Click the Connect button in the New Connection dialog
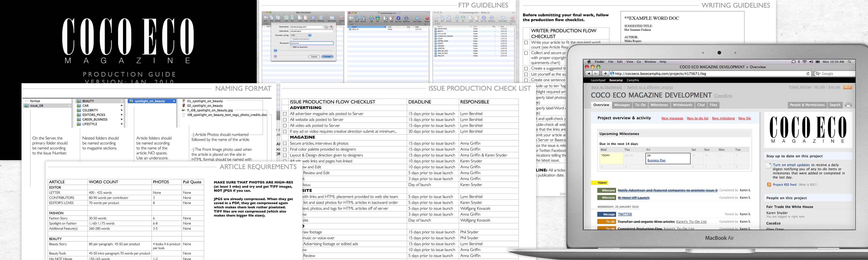This screenshot has height=260, width=868. [327, 57]
